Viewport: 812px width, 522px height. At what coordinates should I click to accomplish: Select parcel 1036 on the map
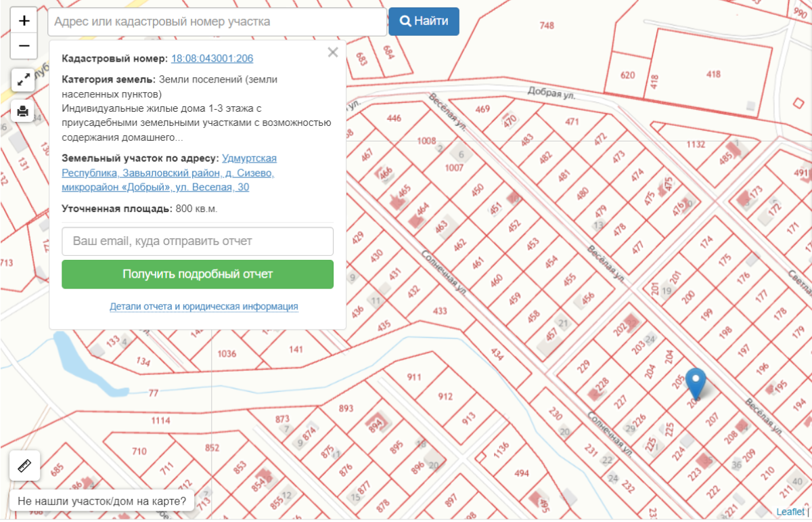(227, 353)
